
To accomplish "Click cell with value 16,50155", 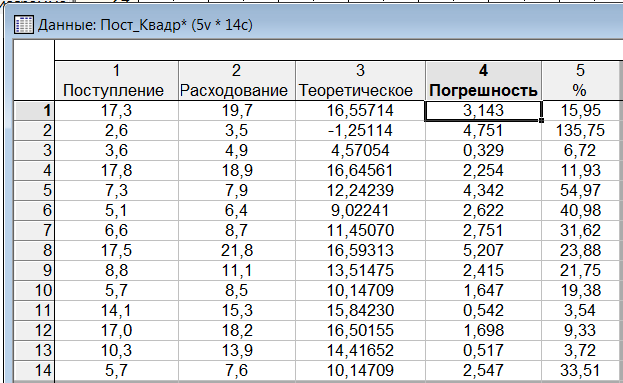I will pos(360,331).
